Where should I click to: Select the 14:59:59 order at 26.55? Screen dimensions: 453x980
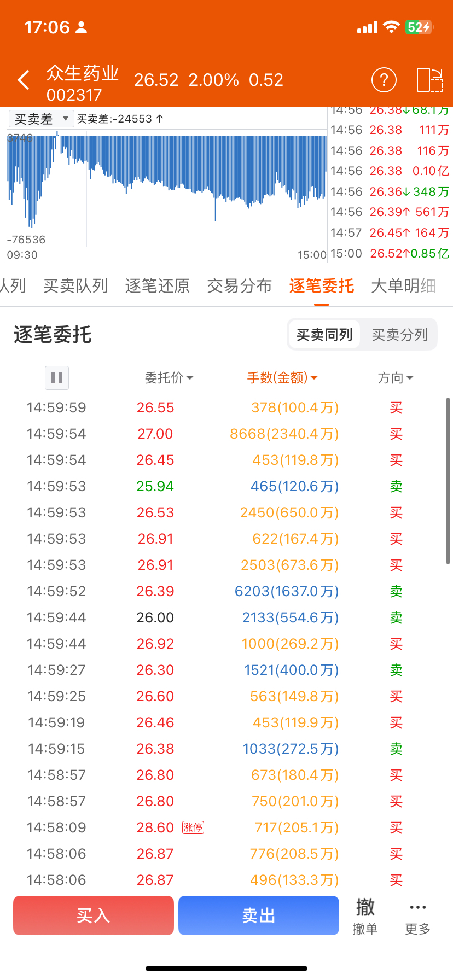click(x=226, y=407)
